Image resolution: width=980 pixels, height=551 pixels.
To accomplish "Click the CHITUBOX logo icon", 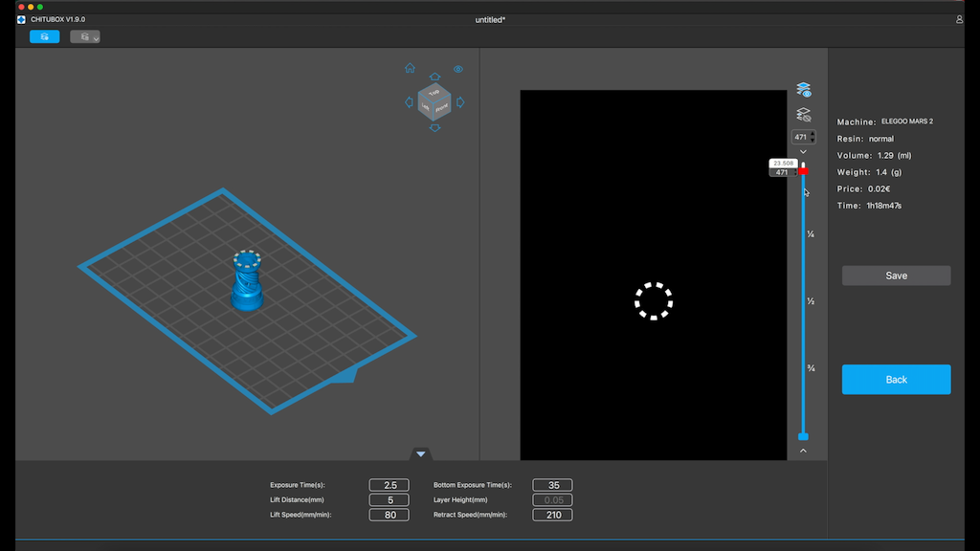I will click(21, 19).
